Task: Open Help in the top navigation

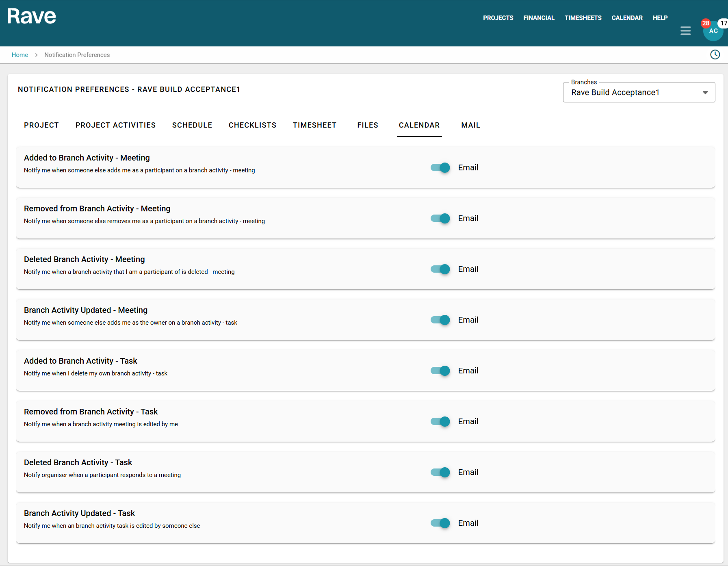Action: click(660, 18)
